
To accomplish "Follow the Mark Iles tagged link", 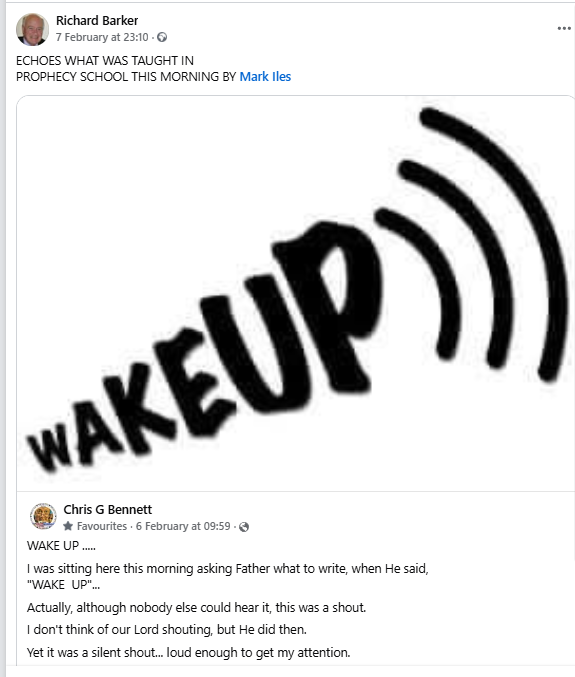I will (x=265, y=76).
